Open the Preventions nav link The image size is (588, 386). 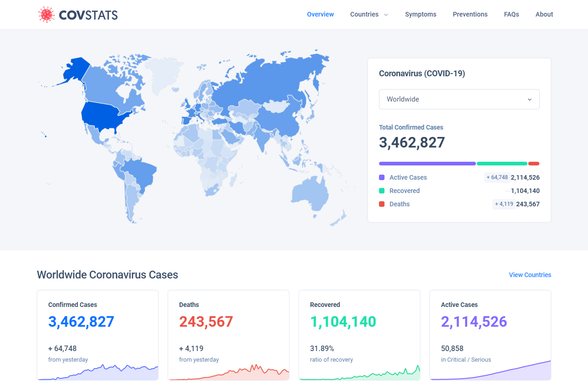[x=470, y=14]
